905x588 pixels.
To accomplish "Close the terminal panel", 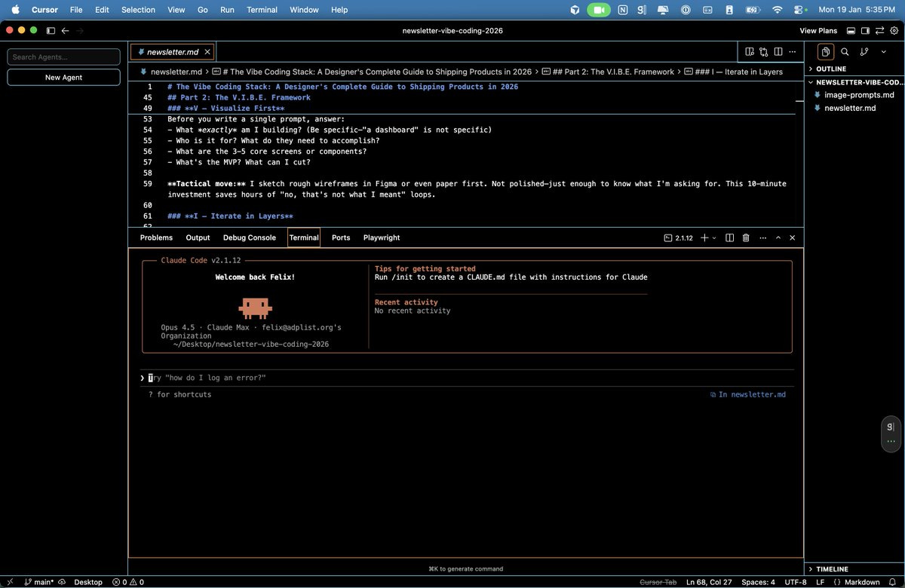I will [x=792, y=237].
